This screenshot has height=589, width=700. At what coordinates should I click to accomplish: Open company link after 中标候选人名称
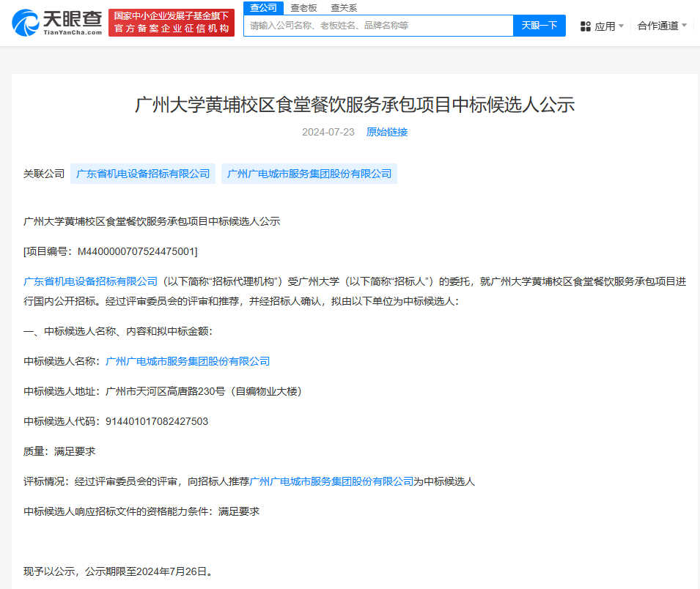click(188, 361)
